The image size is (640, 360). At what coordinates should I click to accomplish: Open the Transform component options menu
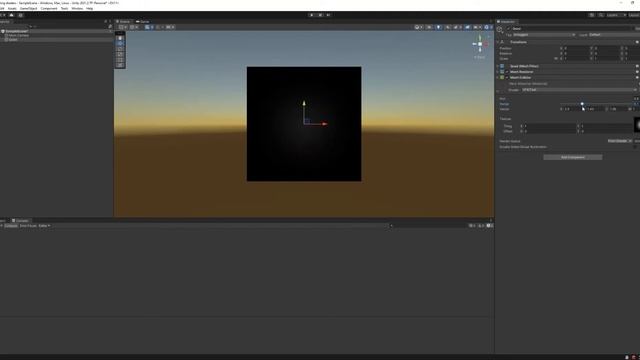pos(637,42)
